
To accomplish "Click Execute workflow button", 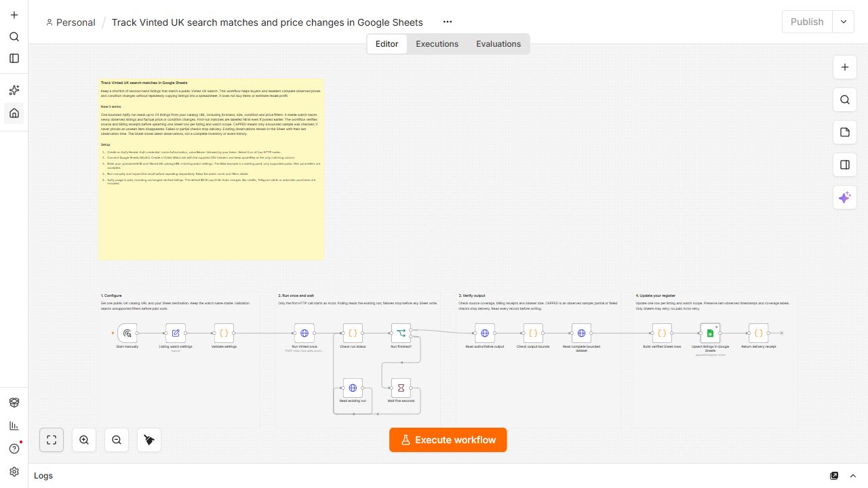I will click(448, 440).
